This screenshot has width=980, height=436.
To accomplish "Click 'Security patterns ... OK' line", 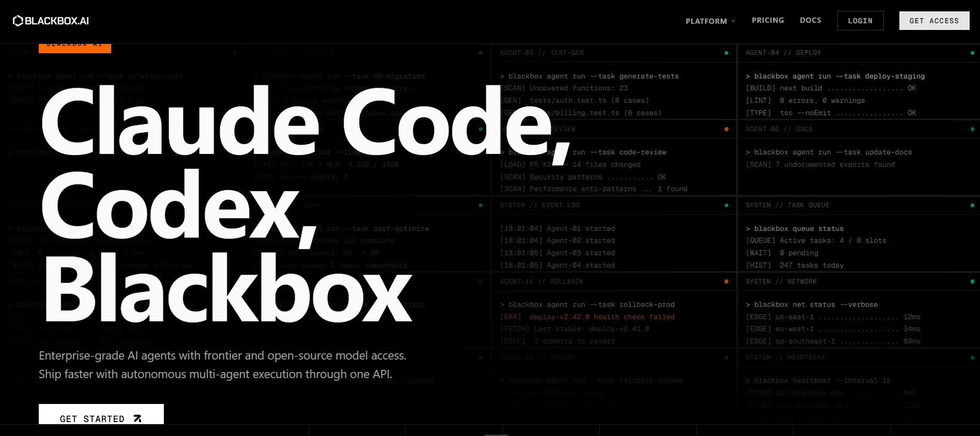I will pyautogui.click(x=583, y=177).
